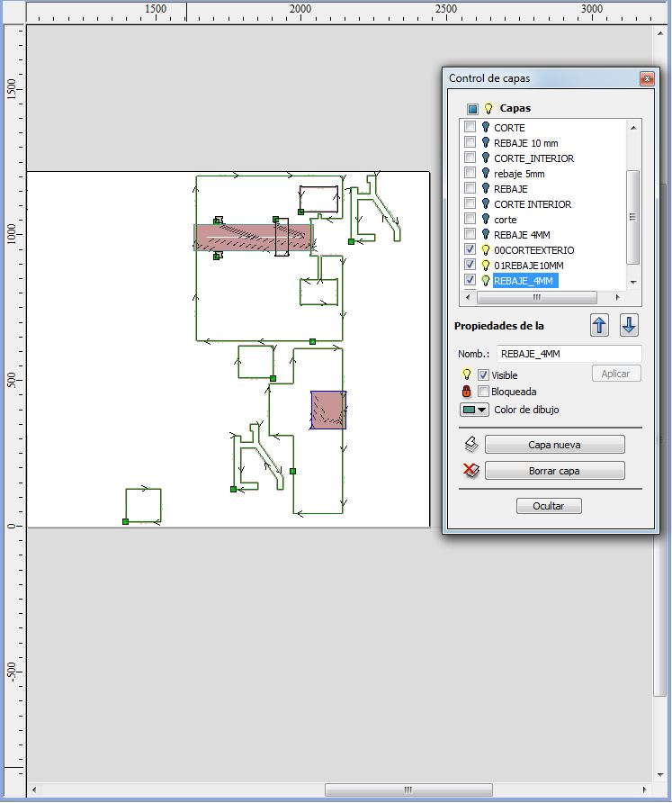Uncheck the REBAJE_4MM layer checkbox

[470, 280]
